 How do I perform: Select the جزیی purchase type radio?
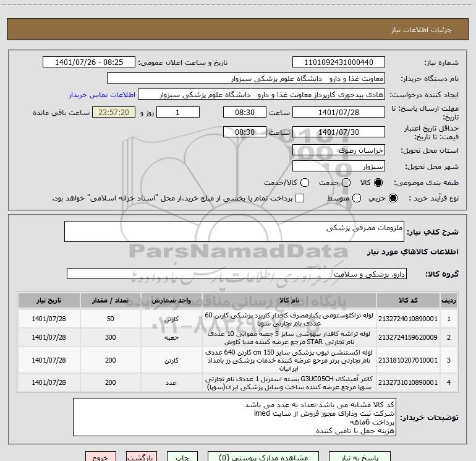click(x=393, y=198)
